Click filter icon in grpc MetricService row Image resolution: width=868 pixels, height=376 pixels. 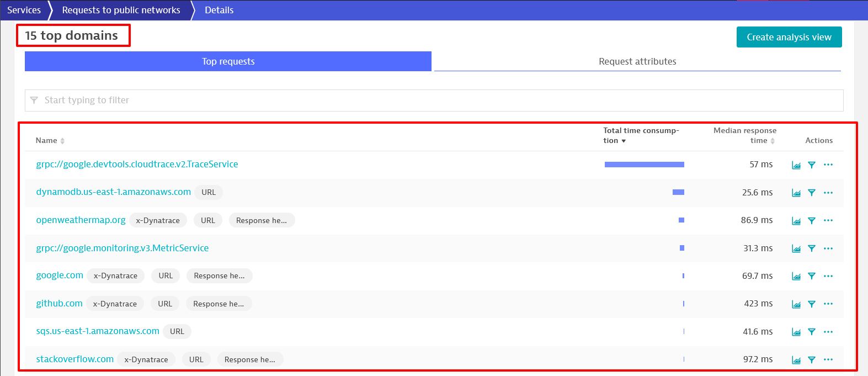point(811,248)
